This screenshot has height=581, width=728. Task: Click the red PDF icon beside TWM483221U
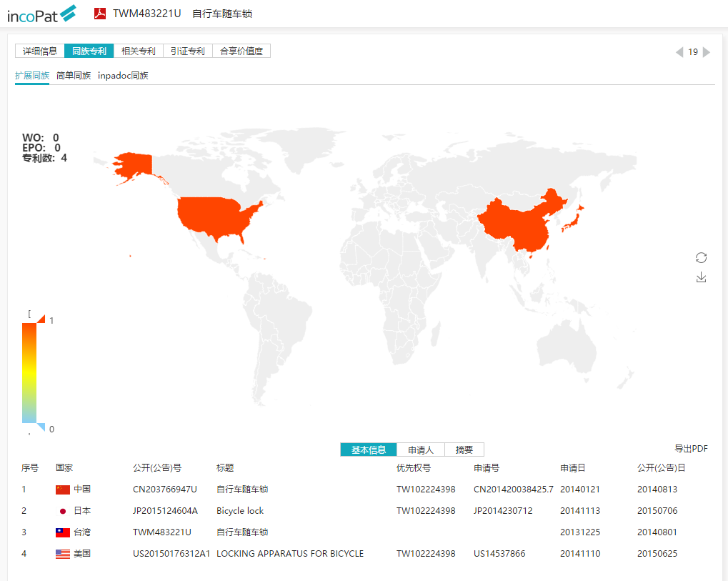pos(100,13)
